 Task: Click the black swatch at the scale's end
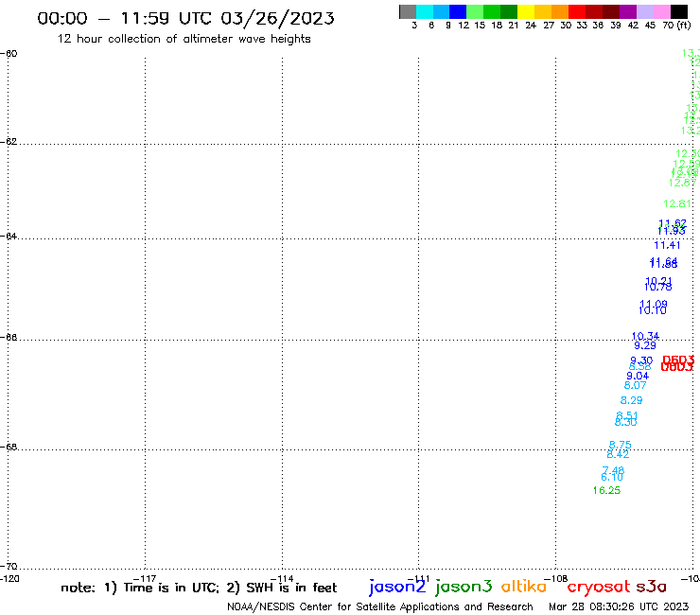click(x=679, y=12)
